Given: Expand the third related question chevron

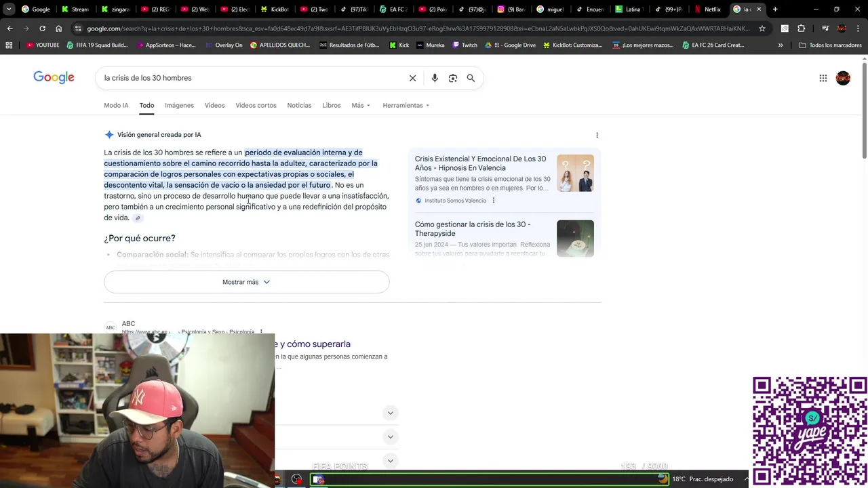Looking at the screenshot, I should [390, 461].
